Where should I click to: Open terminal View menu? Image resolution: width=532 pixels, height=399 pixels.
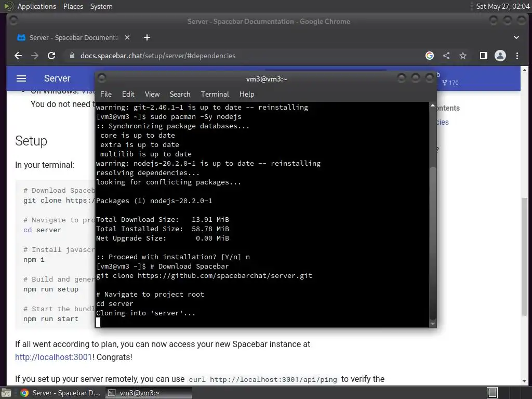point(152,94)
